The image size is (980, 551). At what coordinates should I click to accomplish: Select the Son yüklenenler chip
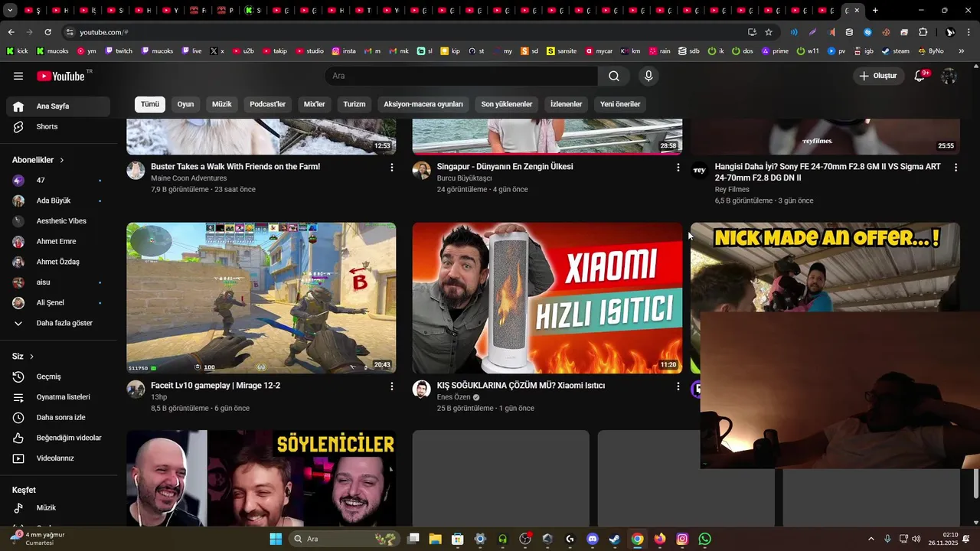pyautogui.click(x=507, y=104)
